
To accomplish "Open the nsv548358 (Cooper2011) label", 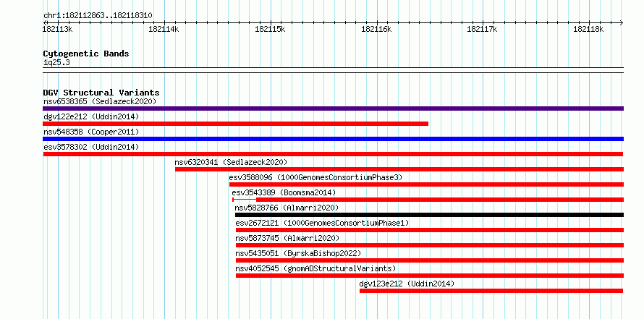I will [x=91, y=132].
